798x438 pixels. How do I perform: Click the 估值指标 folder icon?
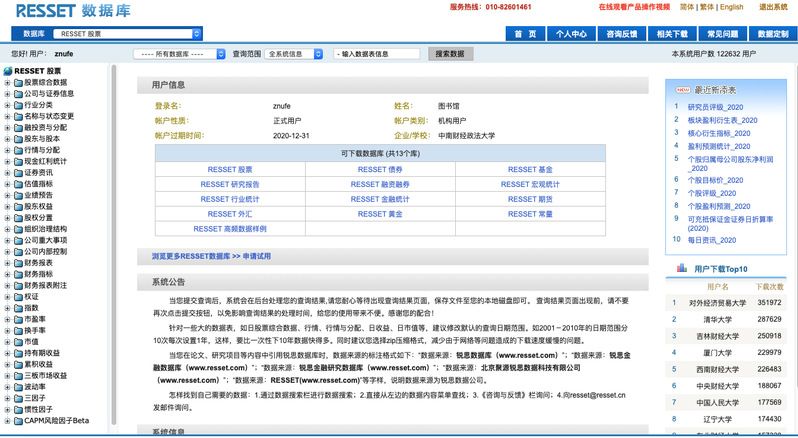click(18, 184)
